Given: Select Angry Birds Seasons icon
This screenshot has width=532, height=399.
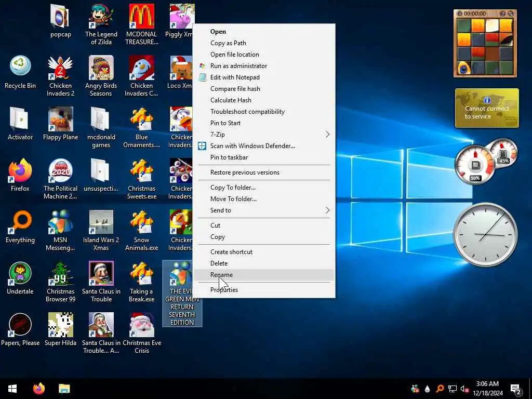Looking at the screenshot, I should [x=101, y=76].
